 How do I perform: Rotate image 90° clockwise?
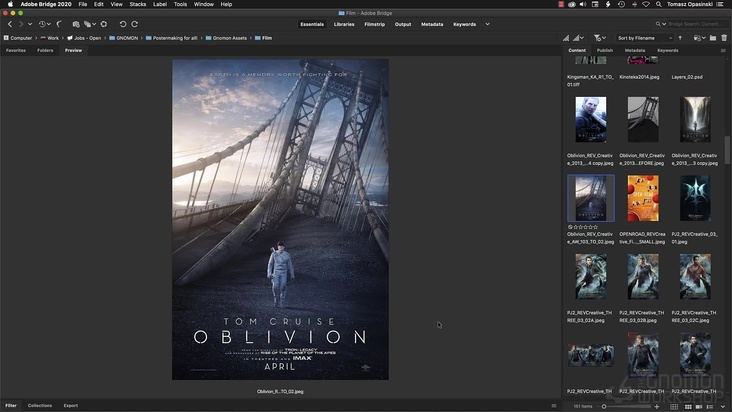[x=135, y=23]
